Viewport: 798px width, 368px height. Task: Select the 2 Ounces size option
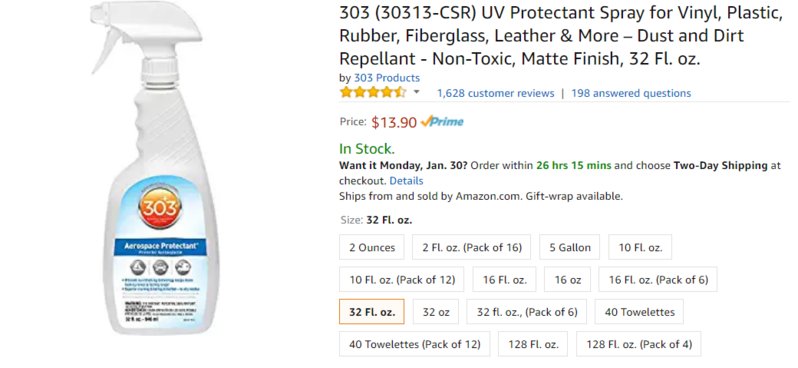372,247
